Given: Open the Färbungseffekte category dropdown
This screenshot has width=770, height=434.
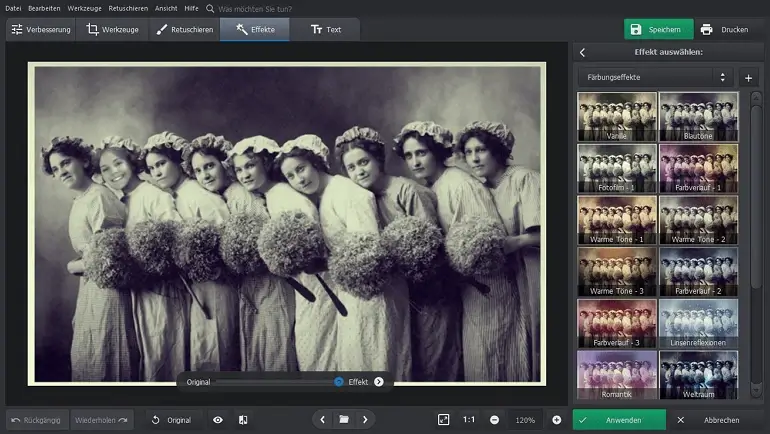Looking at the screenshot, I should (655, 78).
